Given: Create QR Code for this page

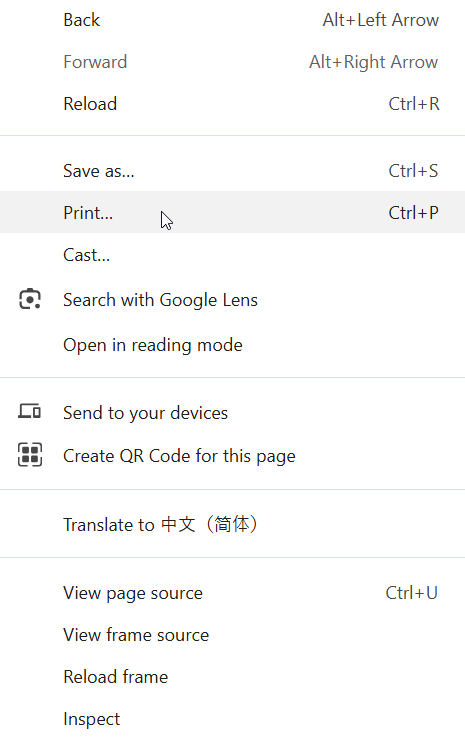Looking at the screenshot, I should (x=232, y=456).
